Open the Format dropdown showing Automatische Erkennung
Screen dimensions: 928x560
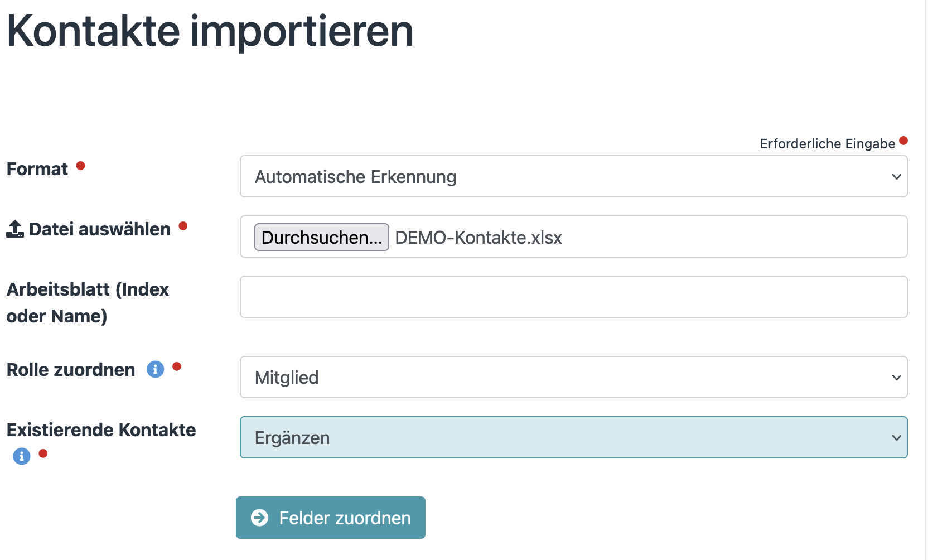(x=573, y=177)
